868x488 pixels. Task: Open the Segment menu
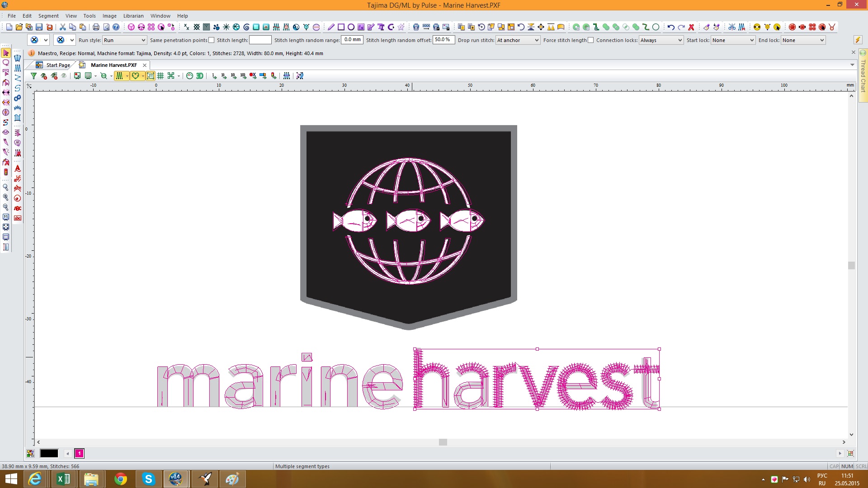(x=48, y=16)
